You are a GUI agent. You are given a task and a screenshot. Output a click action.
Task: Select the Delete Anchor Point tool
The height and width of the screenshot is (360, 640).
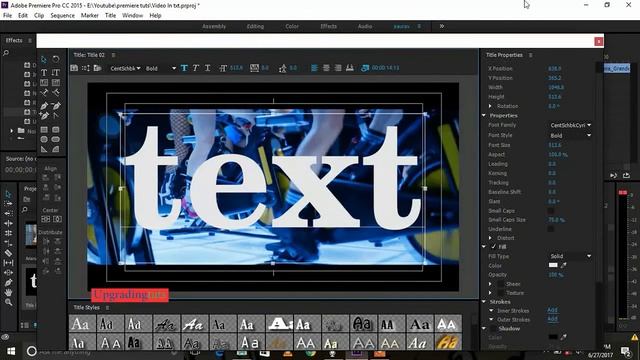56,106
